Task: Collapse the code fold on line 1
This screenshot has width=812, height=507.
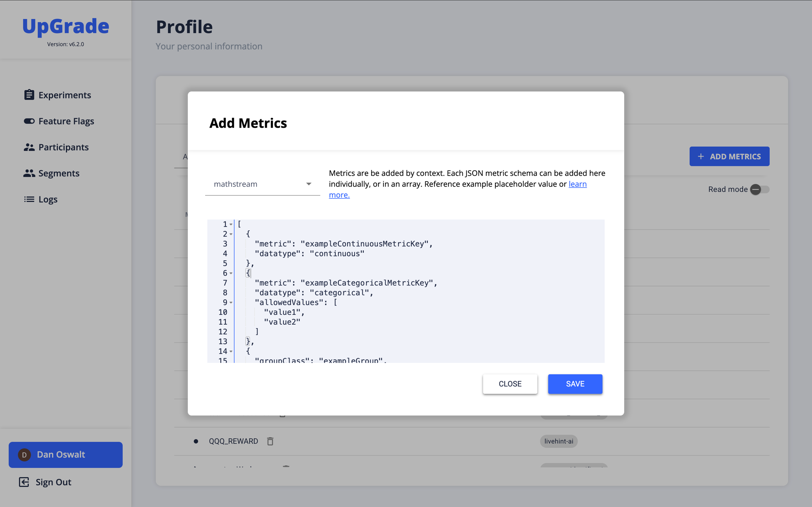Action: 231,225
